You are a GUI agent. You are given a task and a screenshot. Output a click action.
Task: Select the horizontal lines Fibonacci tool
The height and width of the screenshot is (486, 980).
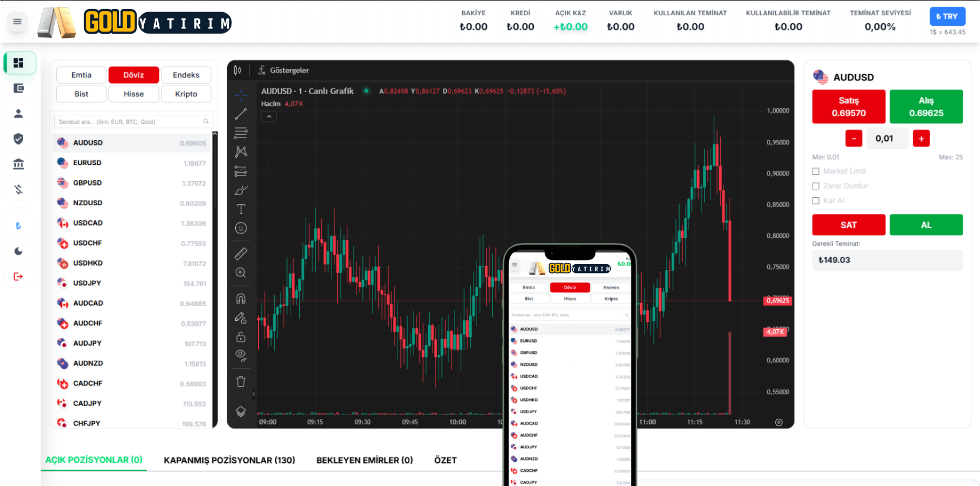point(241,133)
